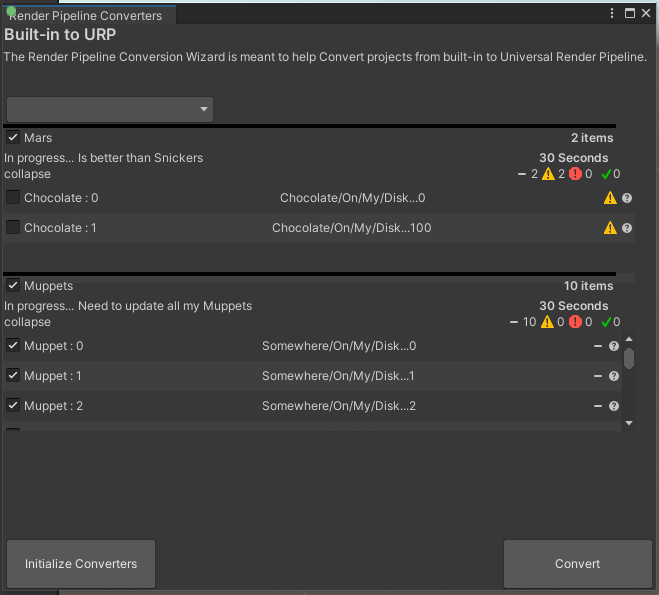Check the Chocolate : 1 checkbox
The image size is (659, 595).
pos(13,227)
